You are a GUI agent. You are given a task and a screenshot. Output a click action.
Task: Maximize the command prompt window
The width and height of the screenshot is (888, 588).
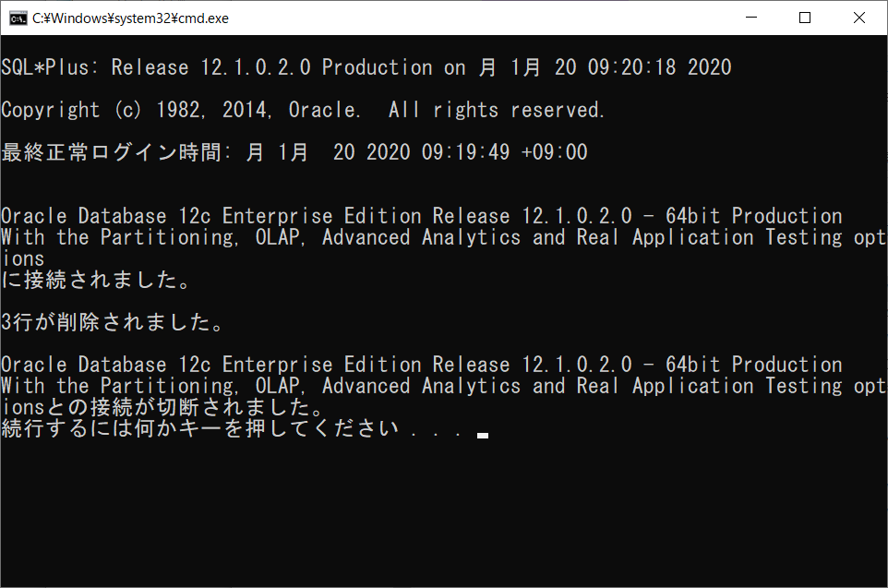(807, 18)
